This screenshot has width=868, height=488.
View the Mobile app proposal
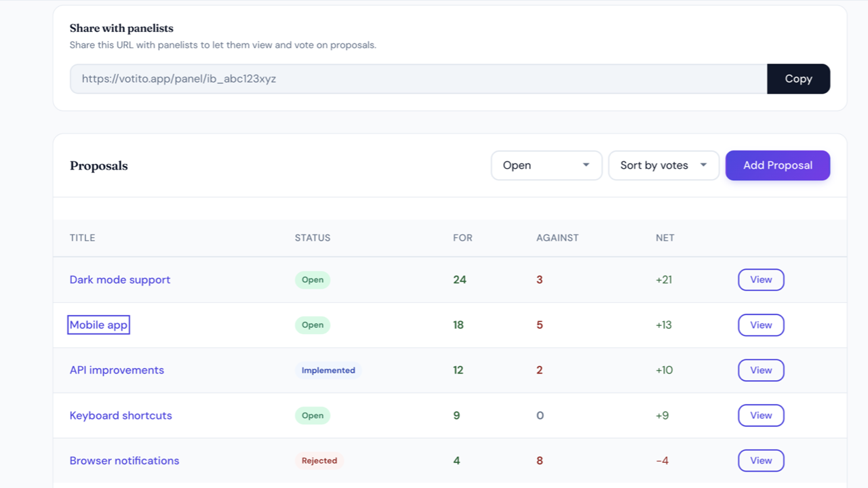coord(761,325)
